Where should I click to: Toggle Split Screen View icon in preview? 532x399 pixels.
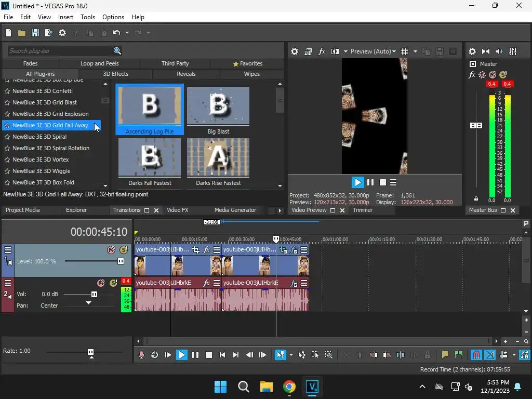click(335, 51)
